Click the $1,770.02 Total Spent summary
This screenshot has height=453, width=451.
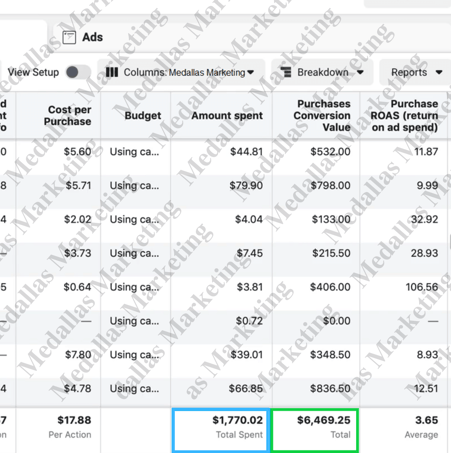coord(221,430)
